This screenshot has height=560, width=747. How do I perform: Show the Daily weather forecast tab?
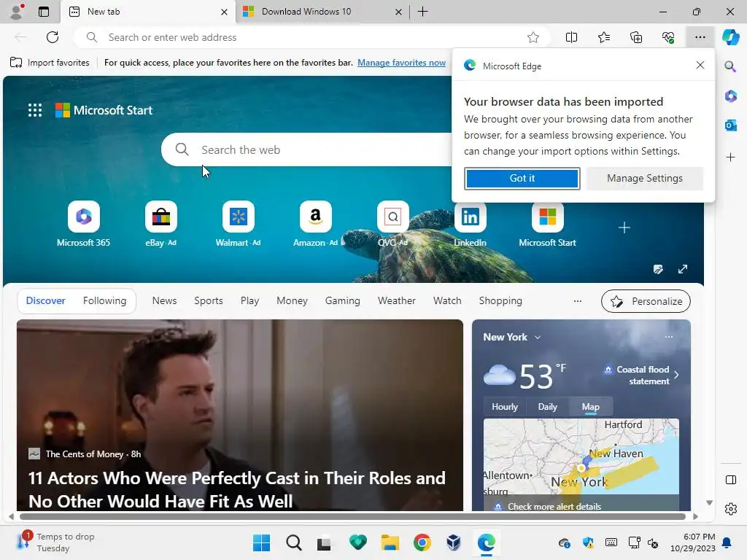(547, 407)
